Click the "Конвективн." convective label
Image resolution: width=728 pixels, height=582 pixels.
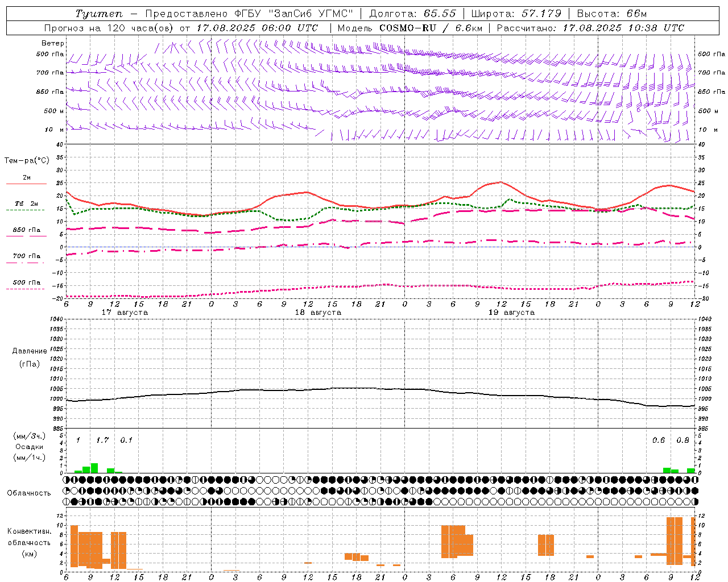pyautogui.click(x=30, y=531)
